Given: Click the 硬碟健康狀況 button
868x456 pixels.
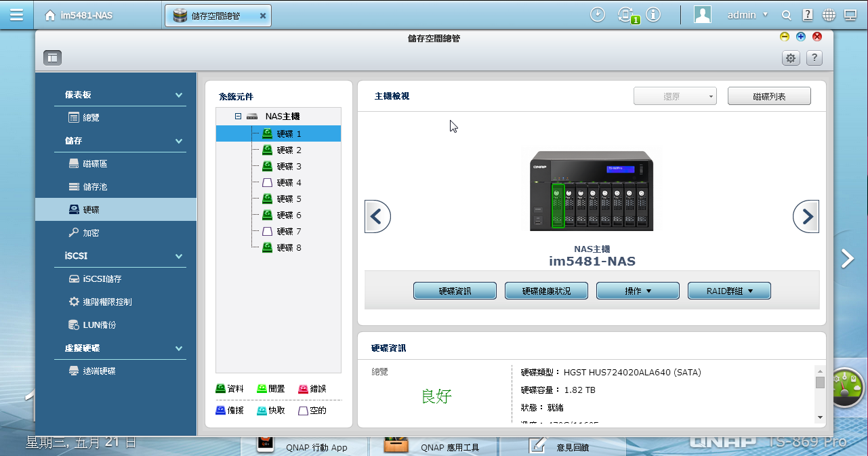Looking at the screenshot, I should click(546, 291).
